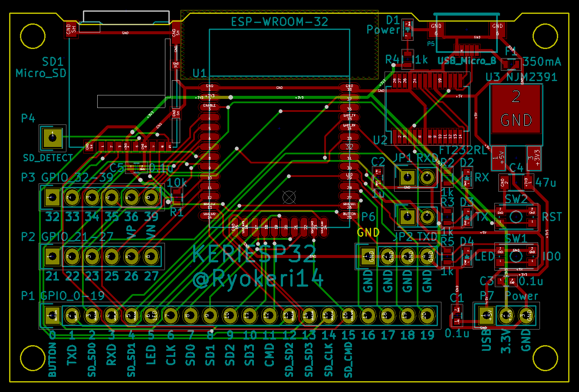Select the yellow P6 GND label
579x392 pixels.
[x=368, y=232]
